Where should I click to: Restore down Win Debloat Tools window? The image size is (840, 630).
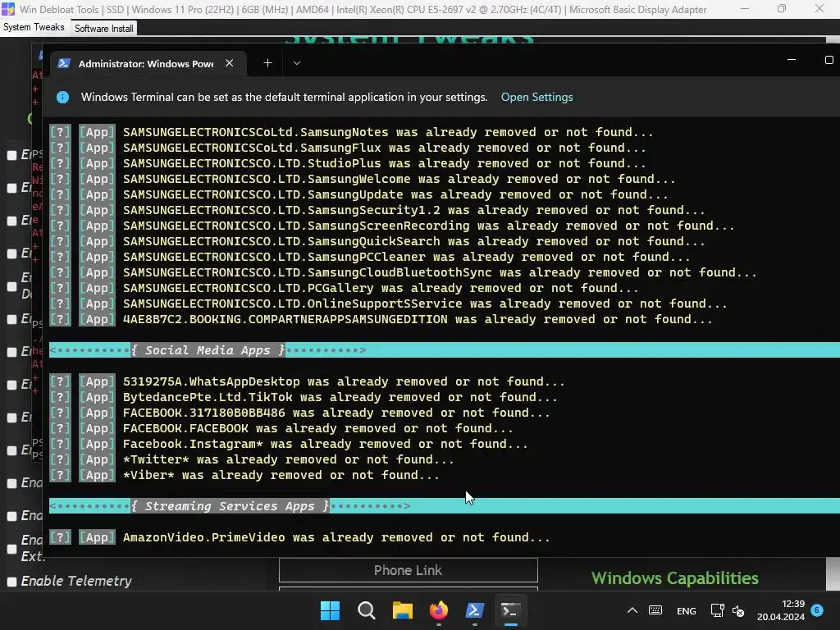782,8
